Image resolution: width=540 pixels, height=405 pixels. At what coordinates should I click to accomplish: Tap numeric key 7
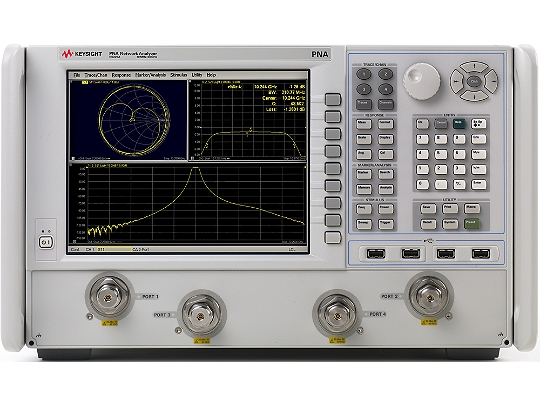point(422,139)
